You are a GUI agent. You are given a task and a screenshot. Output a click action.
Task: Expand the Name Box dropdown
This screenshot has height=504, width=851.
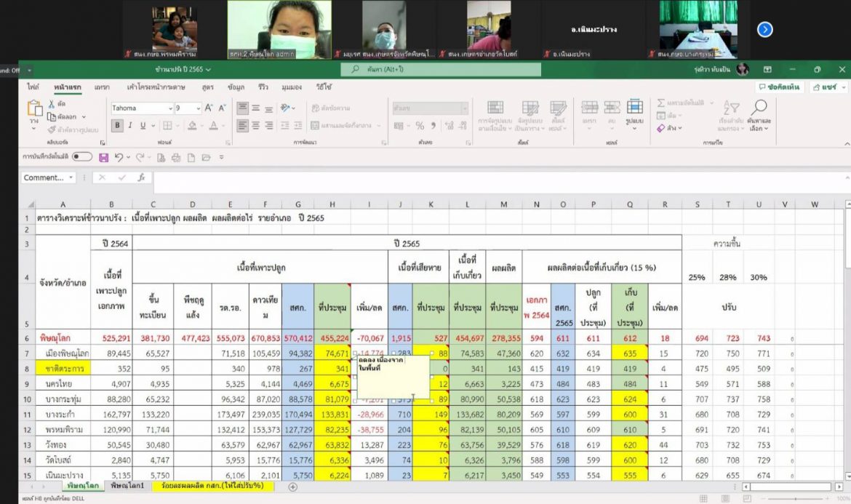(x=71, y=177)
